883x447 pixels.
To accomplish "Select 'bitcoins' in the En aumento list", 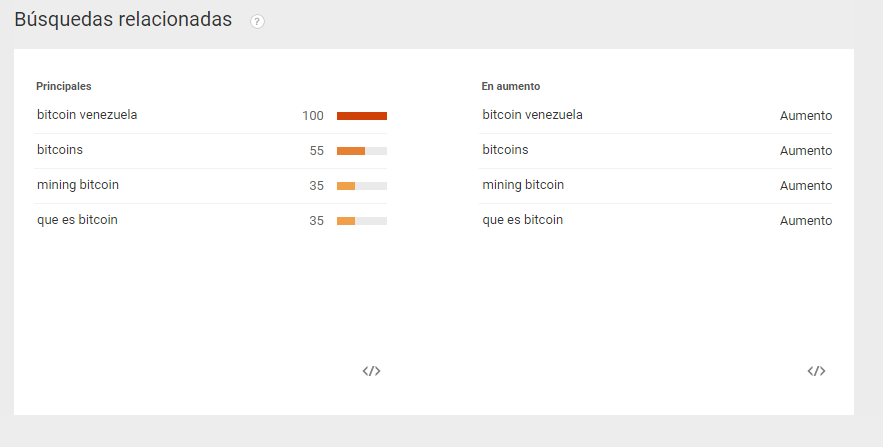I will click(505, 150).
